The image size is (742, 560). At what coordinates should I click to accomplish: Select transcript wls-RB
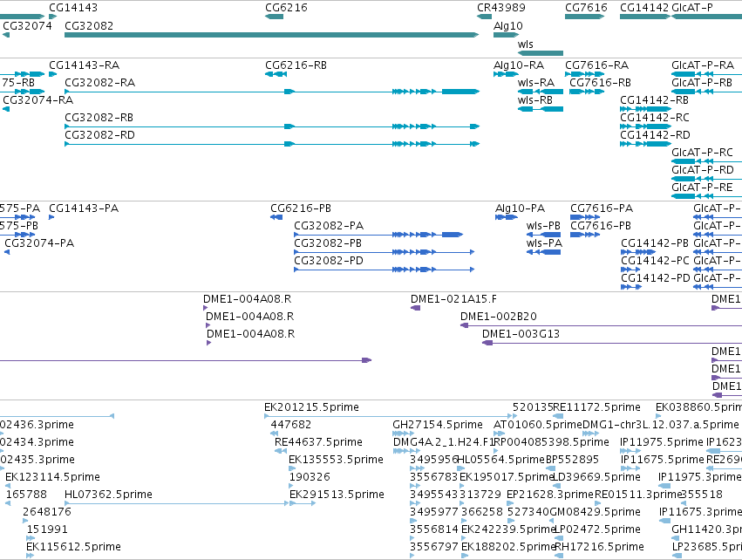(x=541, y=109)
